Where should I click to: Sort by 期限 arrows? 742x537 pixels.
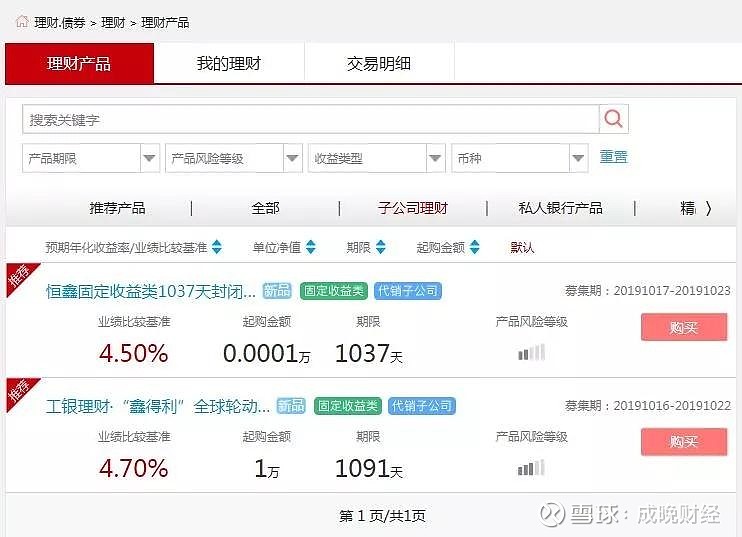click(x=380, y=247)
